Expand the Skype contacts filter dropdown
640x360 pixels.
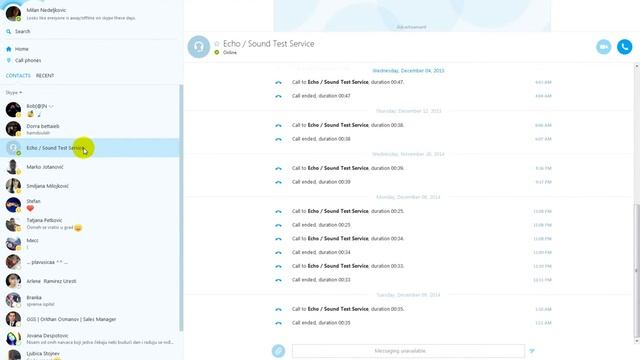14,93
